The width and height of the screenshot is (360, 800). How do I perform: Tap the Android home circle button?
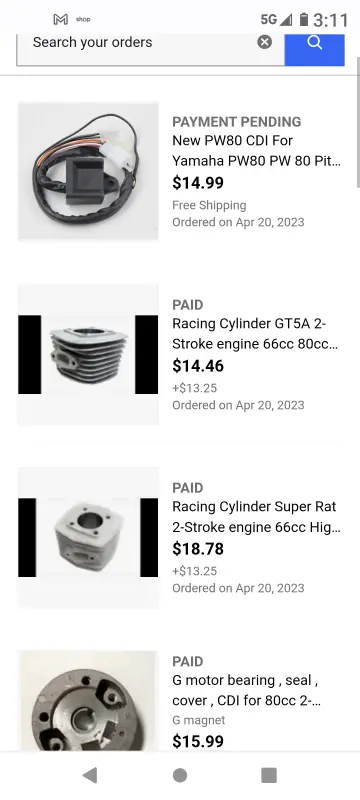click(x=180, y=775)
